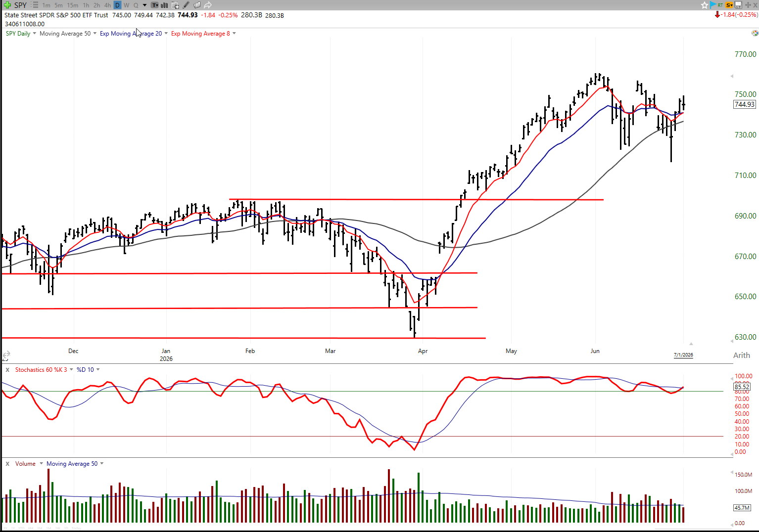This screenshot has width=759, height=532.
Task: Open the Volume dropdown arrow
Action: click(x=41, y=464)
